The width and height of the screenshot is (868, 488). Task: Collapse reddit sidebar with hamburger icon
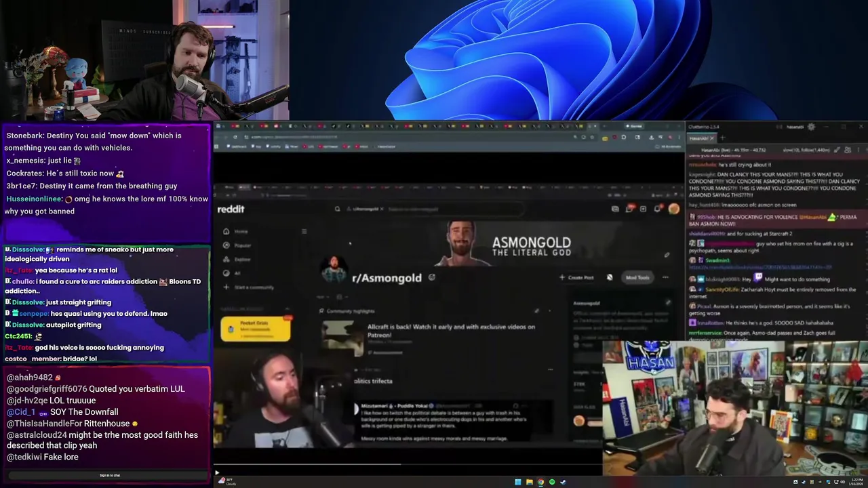tap(304, 231)
